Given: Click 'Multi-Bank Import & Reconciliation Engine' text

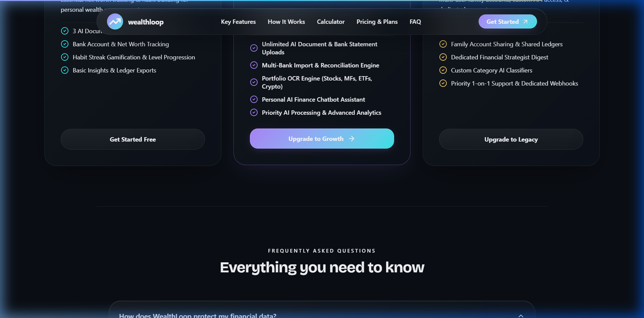Looking at the screenshot, I should point(320,65).
